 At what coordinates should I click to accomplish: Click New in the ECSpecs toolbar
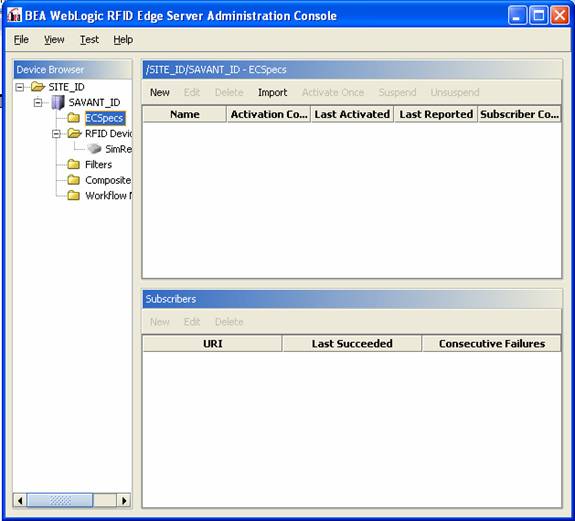160,92
